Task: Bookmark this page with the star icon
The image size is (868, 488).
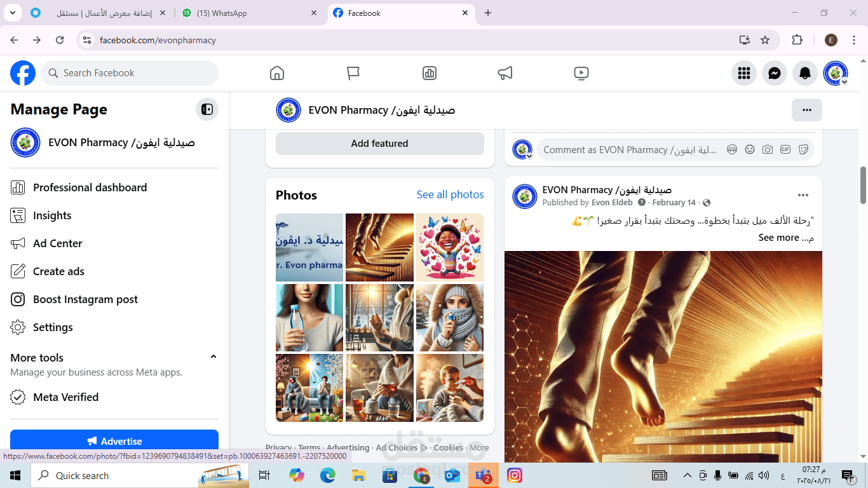Action: click(765, 40)
